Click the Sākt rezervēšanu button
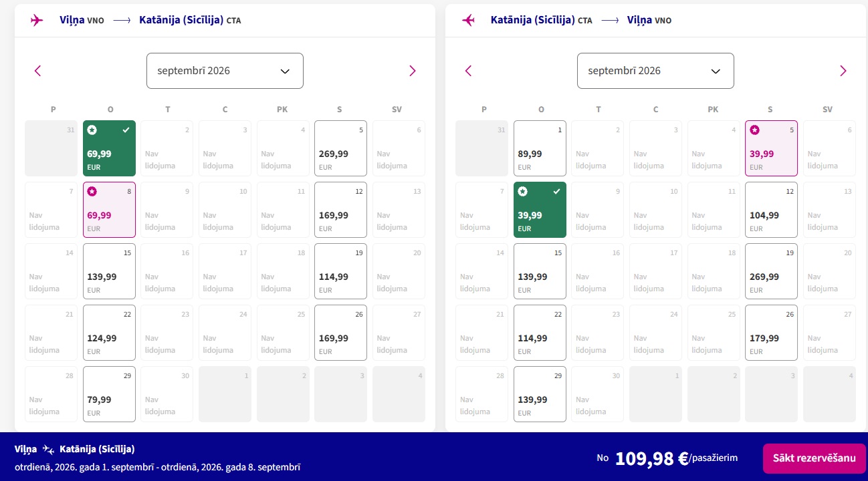 point(815,458)
